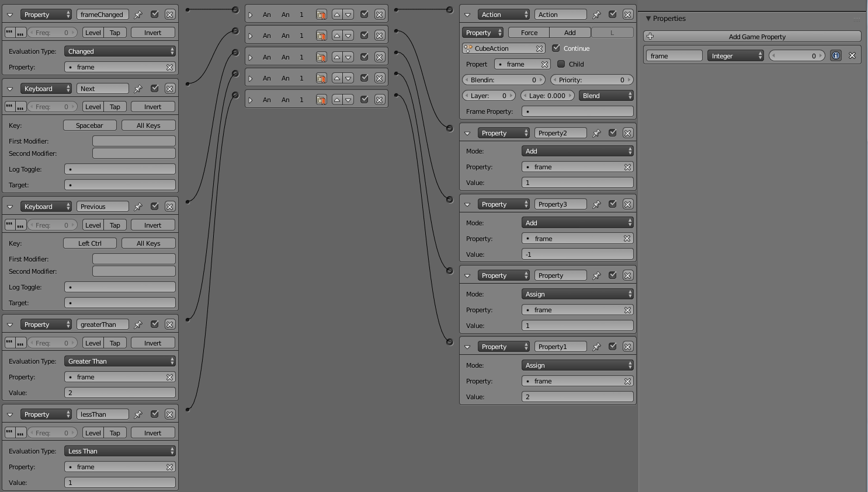Adjust the Blendin value slider
Screen dimensions: 868x492
[504, 80]
